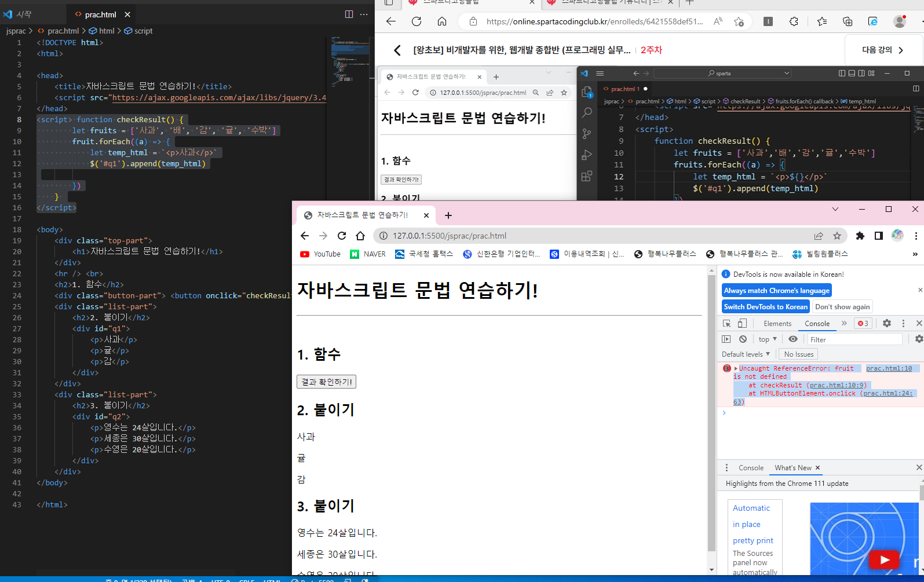Open the Chrome home page icon
The image size is (924, 582).
pyautogui.click(x=360, y=236)
